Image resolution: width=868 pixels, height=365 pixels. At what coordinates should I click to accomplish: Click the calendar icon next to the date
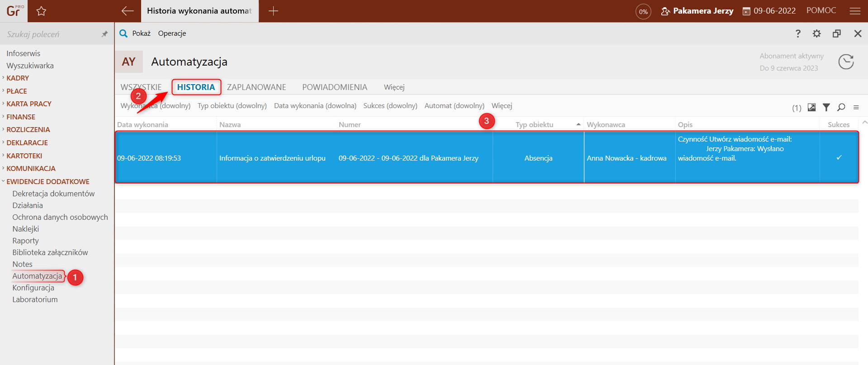746,11
